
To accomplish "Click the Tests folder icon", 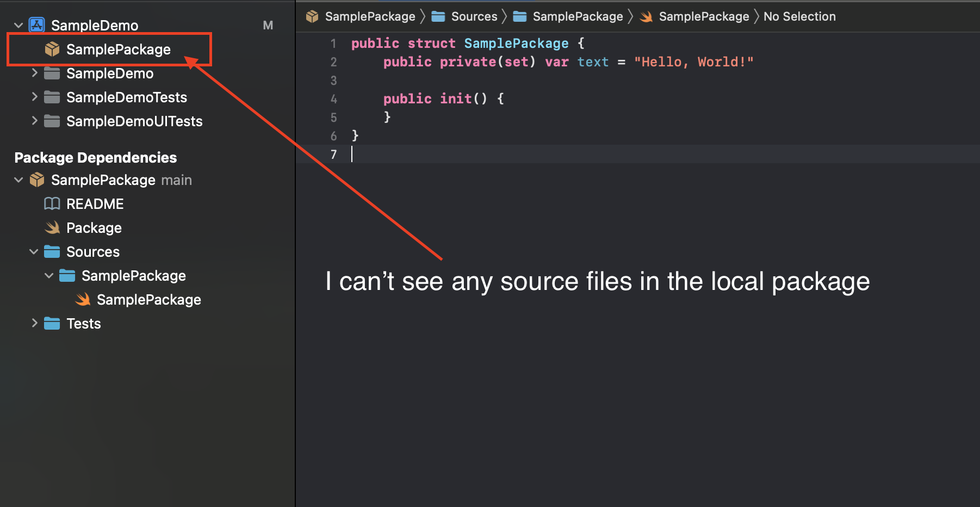I will (x=52, y=323).
